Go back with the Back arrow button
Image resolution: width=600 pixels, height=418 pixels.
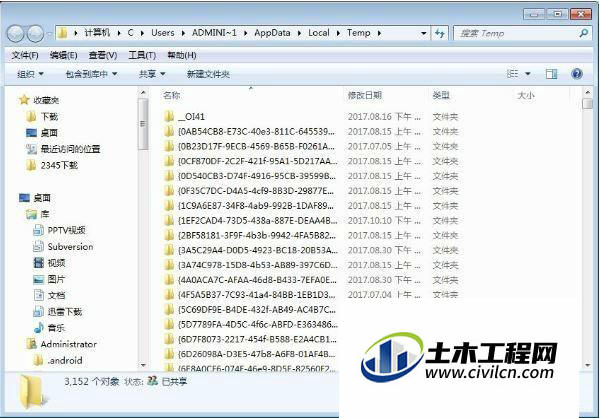[x=15, y=34]
